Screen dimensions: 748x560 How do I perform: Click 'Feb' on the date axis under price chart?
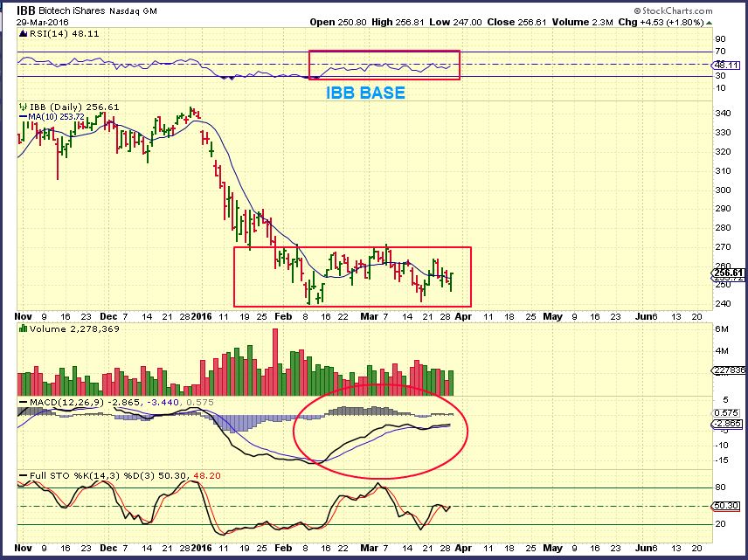pos(283,316)
